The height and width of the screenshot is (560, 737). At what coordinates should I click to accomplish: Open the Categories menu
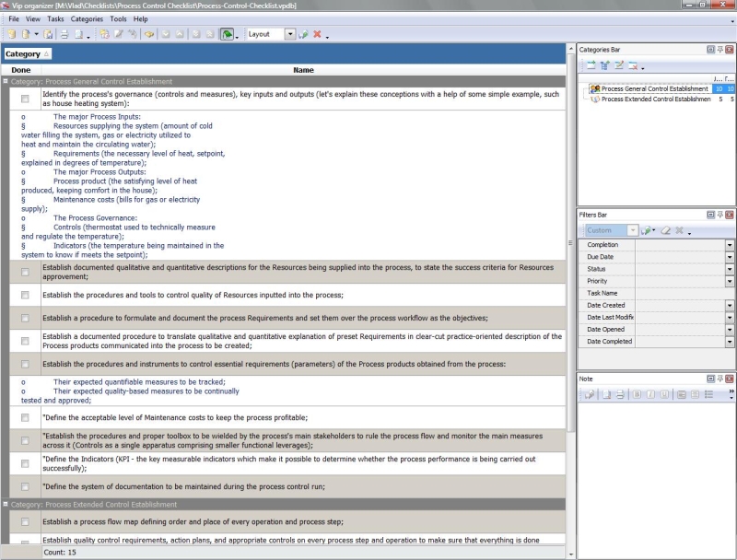pyautogui.click(x=87, y=18)
